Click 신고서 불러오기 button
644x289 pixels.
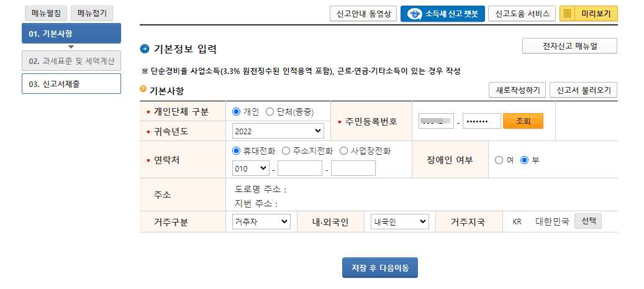(583, 90)
